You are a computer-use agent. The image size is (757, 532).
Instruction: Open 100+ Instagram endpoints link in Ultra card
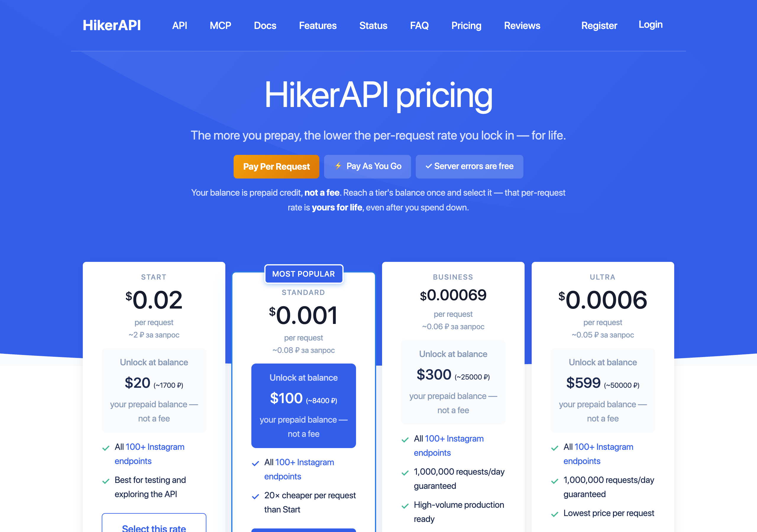(x=599, y=454)
